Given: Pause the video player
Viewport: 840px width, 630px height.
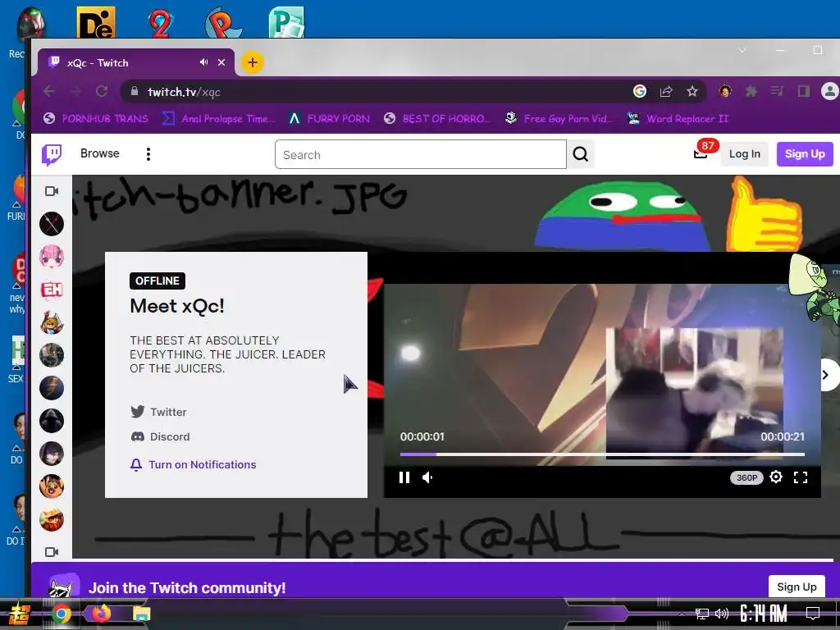Looking at the screenshot, I should pyautogui.click(x=404, y=477).
